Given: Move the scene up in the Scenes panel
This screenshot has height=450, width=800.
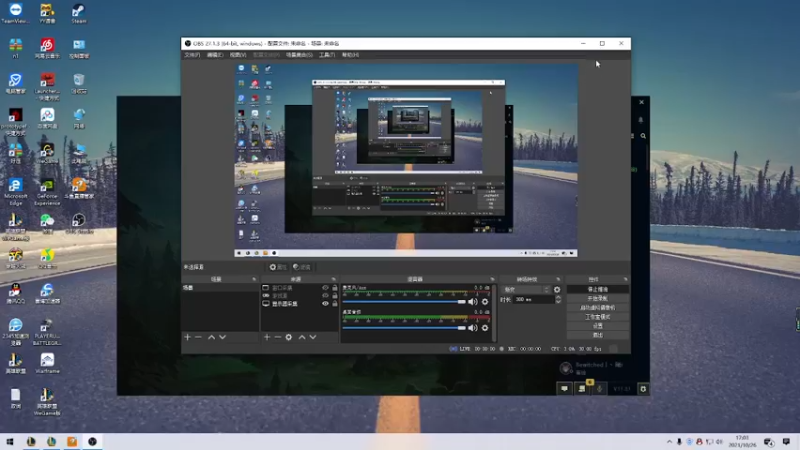Looking at the screenshot, I should pyautogui.click(x=211, y=337).
